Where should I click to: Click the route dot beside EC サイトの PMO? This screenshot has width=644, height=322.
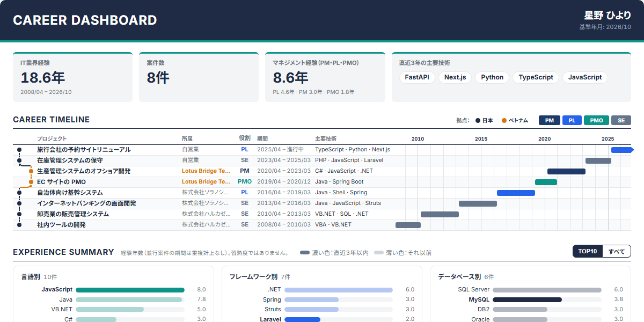tap(31, 182)
